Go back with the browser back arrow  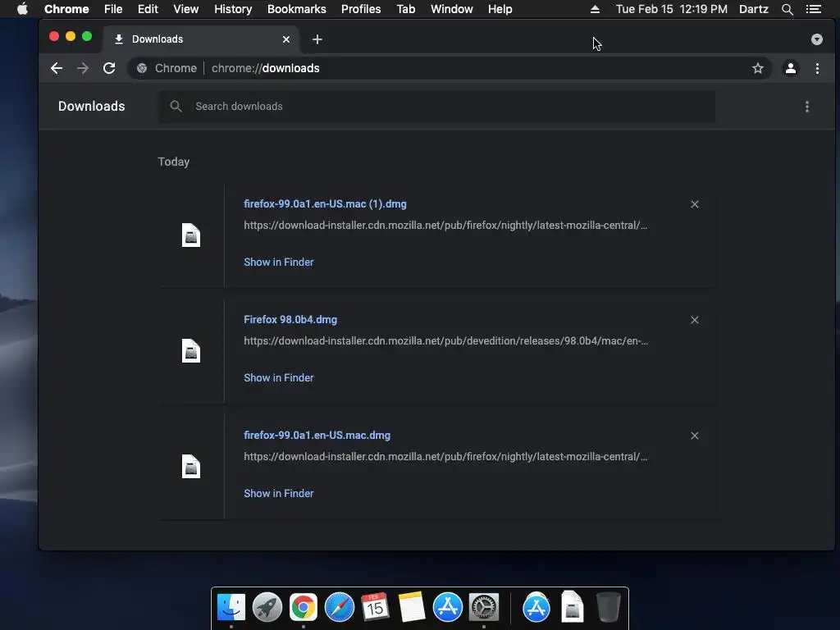[x=57, y=68]
